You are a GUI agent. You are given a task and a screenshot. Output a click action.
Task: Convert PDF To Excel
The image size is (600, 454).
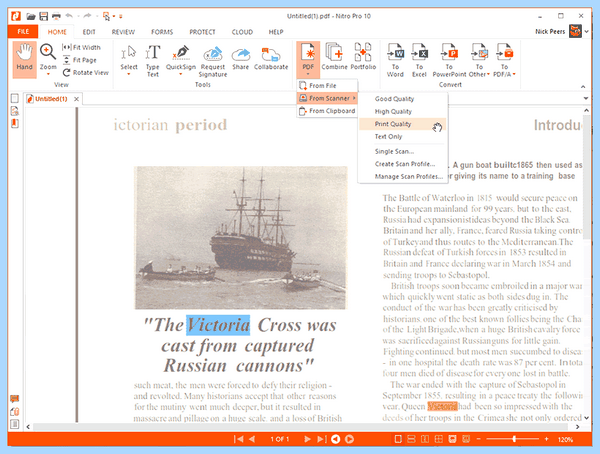[x=419, y=60]
